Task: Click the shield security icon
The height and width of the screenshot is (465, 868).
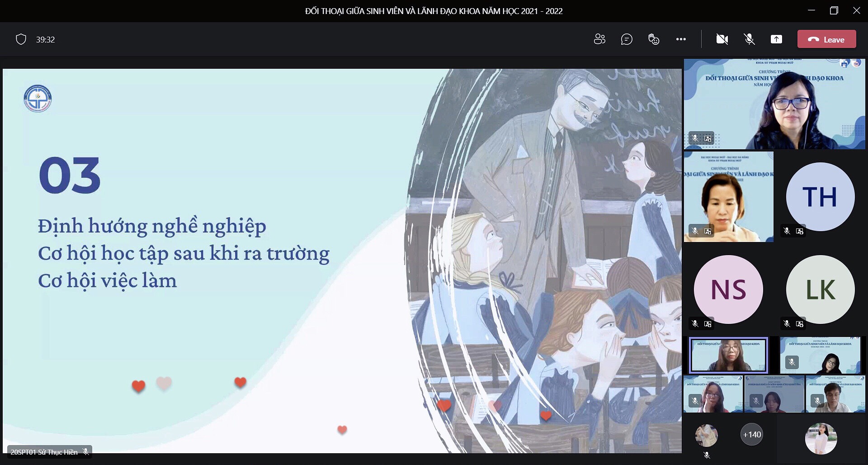Action: point(21,39)
